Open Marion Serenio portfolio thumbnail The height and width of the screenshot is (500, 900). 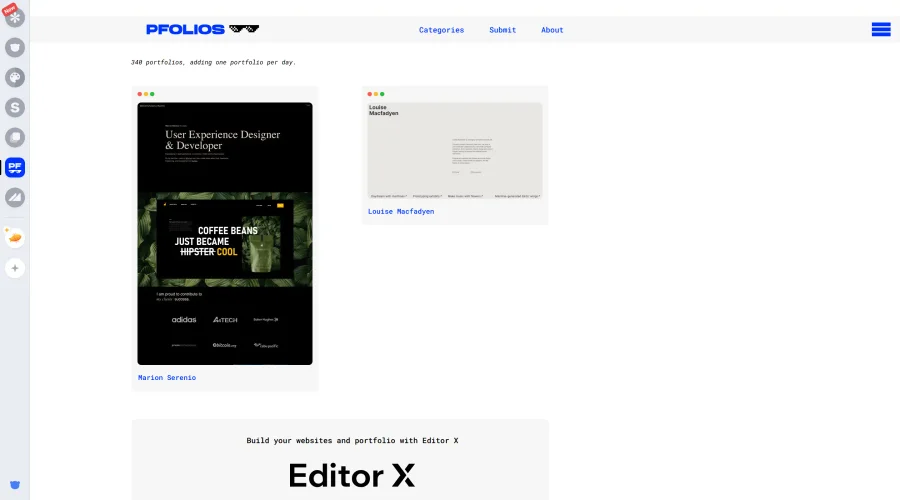[x=225, y=234]
